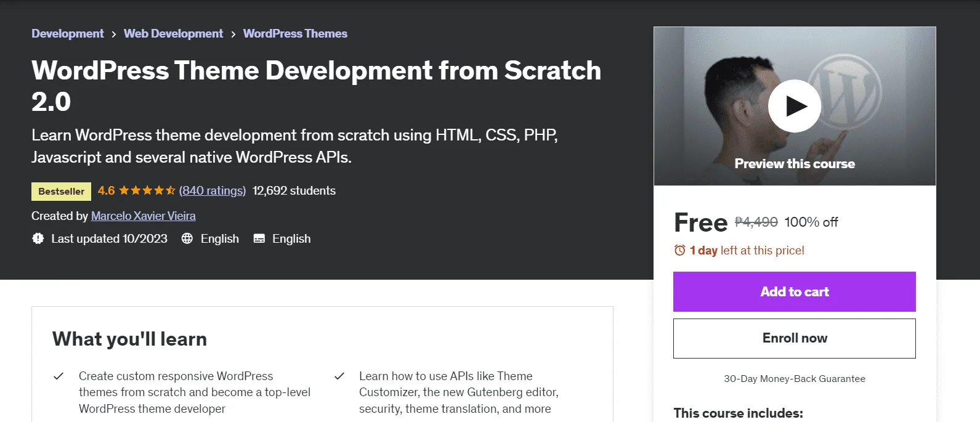This screenshot has width=980, height=422.
Task: Click checkmark beside 'Learn how to use APIs'
Action: point(339,376)
